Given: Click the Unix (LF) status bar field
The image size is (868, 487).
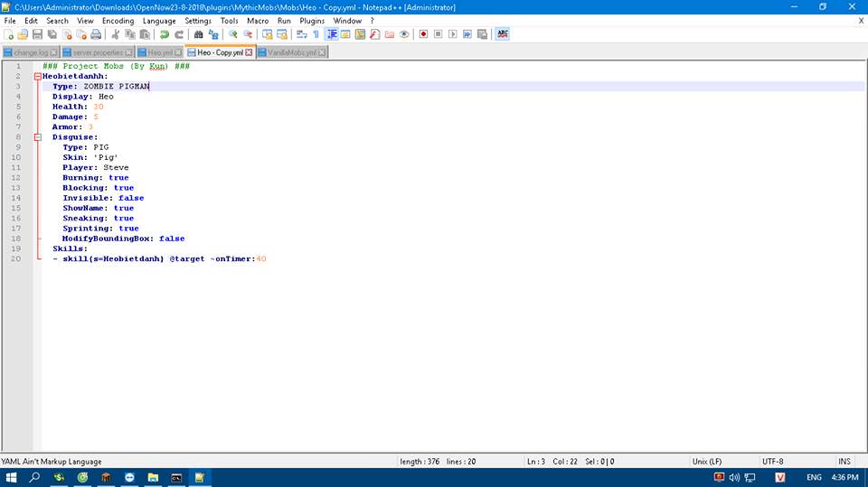Looking at the screenshot, I should coord(706,462).
